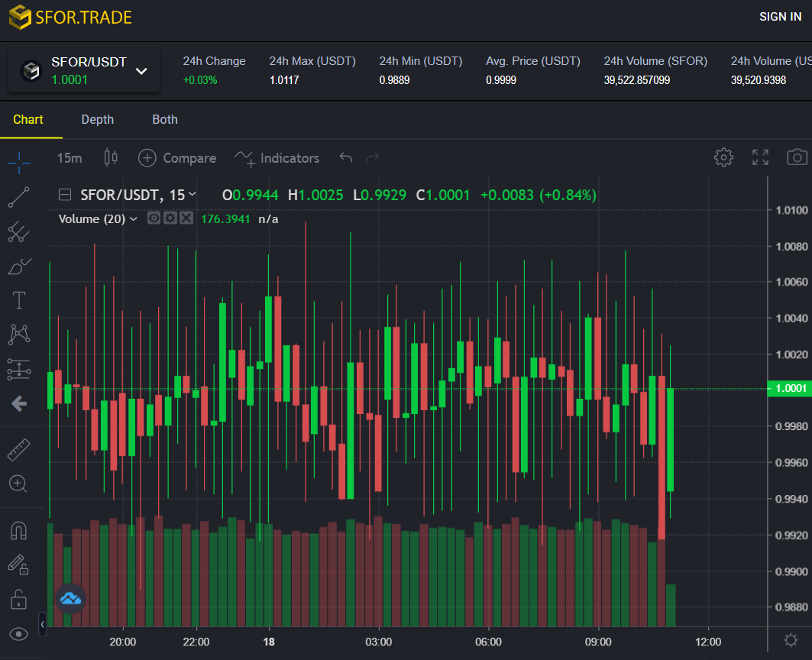This screenshot has width=812, height=660.
Task: Take a chart snapshot with camera
Action: click(x=797, y=157)
